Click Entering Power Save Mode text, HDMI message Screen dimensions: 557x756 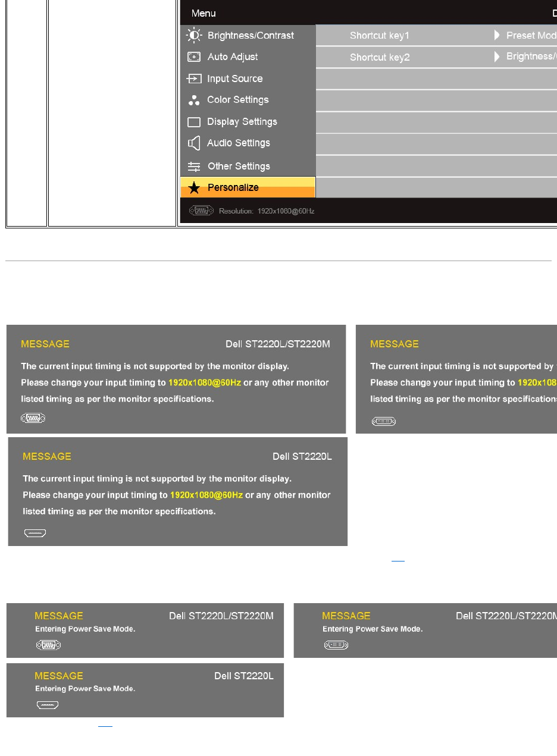85,689
